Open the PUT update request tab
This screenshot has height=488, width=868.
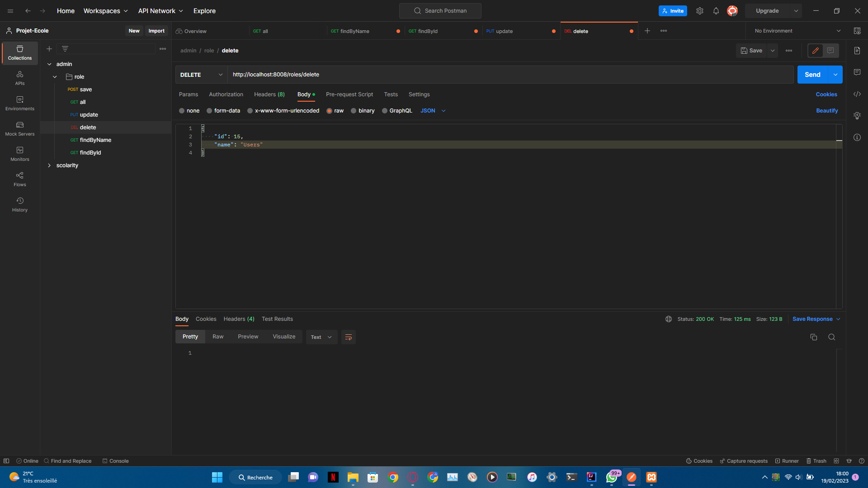click(521, 31)
